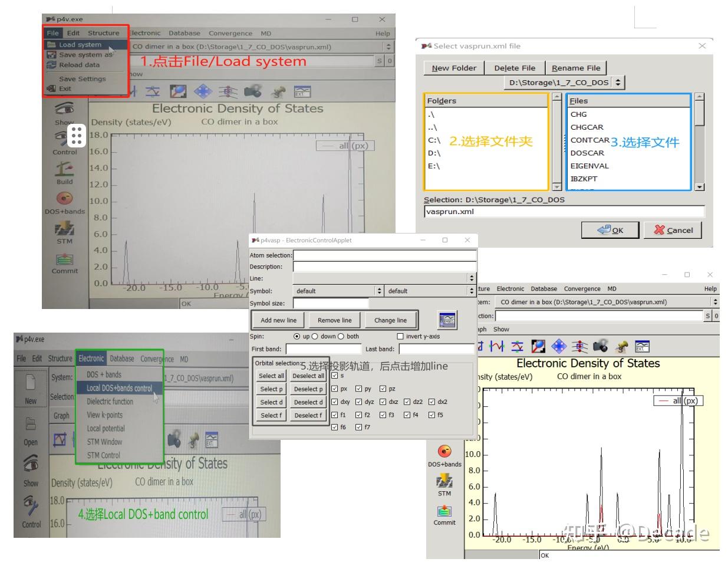The image size is (728, 562).
Task: Select the CONTCAR file in Files list
Action: click(x=589, y=140)
